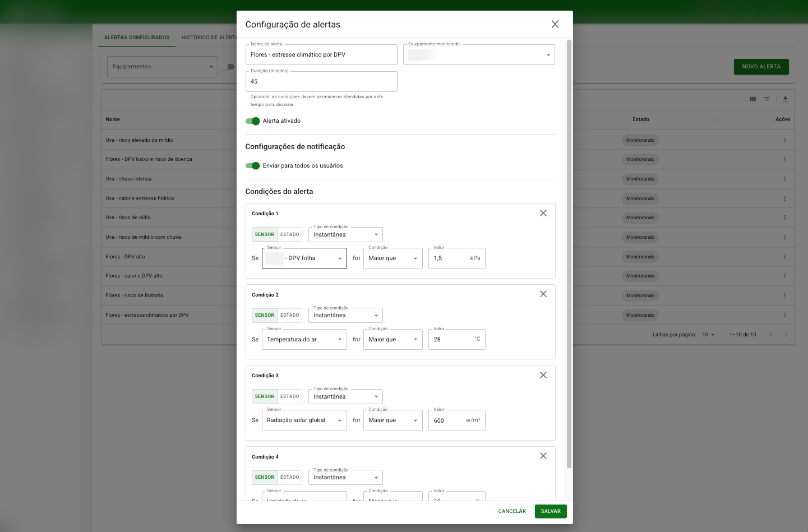Image resolution: width=808 pixels, height=532 pixels.
Task: Select SENSOR mode in Condição 2
Action: pyautogui.click(x=265, y=315)
